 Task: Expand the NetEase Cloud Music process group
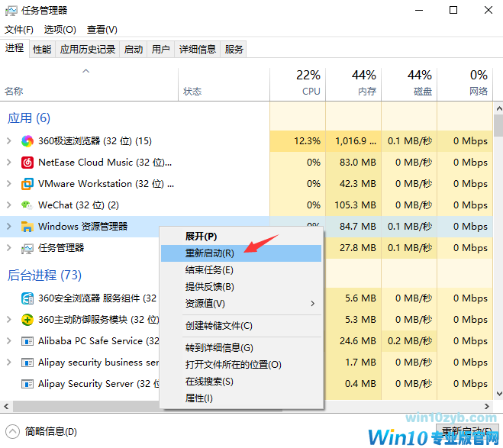click(9, 163)
